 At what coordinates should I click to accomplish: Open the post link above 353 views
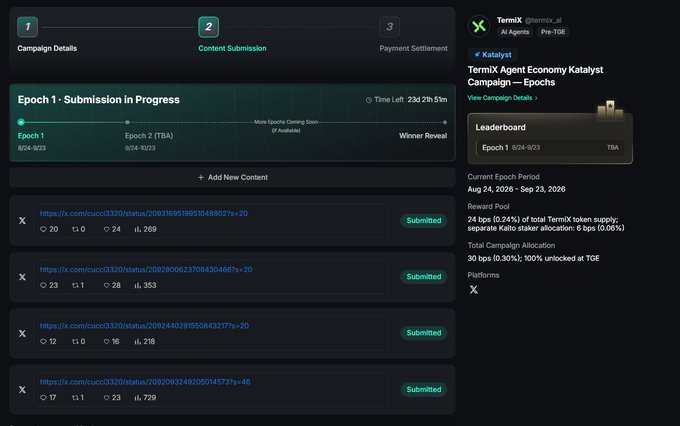tap(146, 269)
